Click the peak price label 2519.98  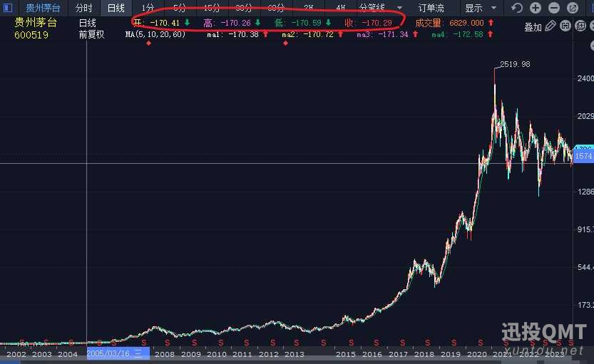tap(515, 64)
